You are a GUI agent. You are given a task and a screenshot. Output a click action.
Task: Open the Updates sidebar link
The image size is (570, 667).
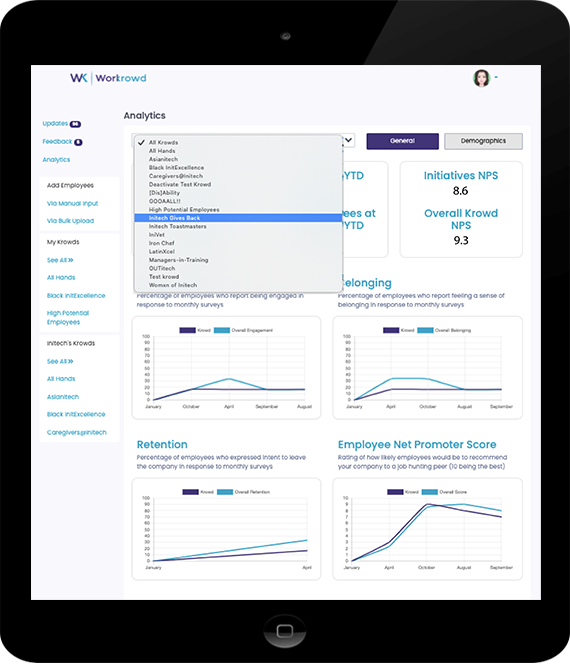(x=55, y=123)
